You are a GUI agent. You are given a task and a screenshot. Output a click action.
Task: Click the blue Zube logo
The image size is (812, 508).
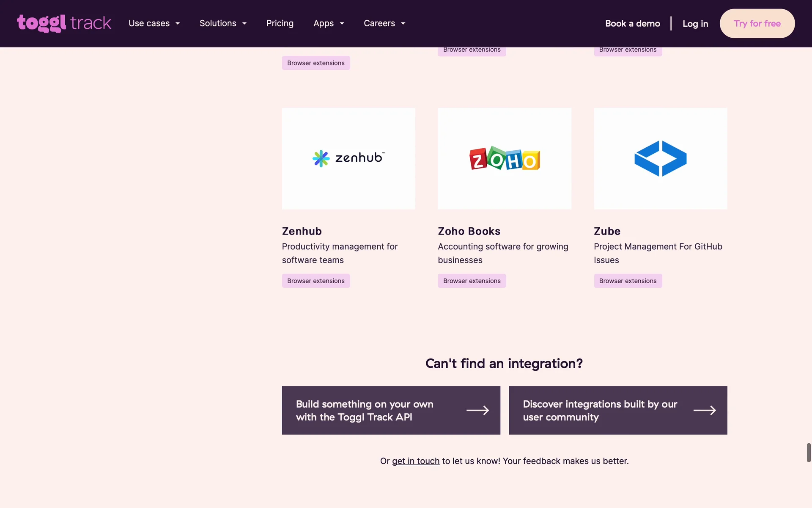point(660,158)
